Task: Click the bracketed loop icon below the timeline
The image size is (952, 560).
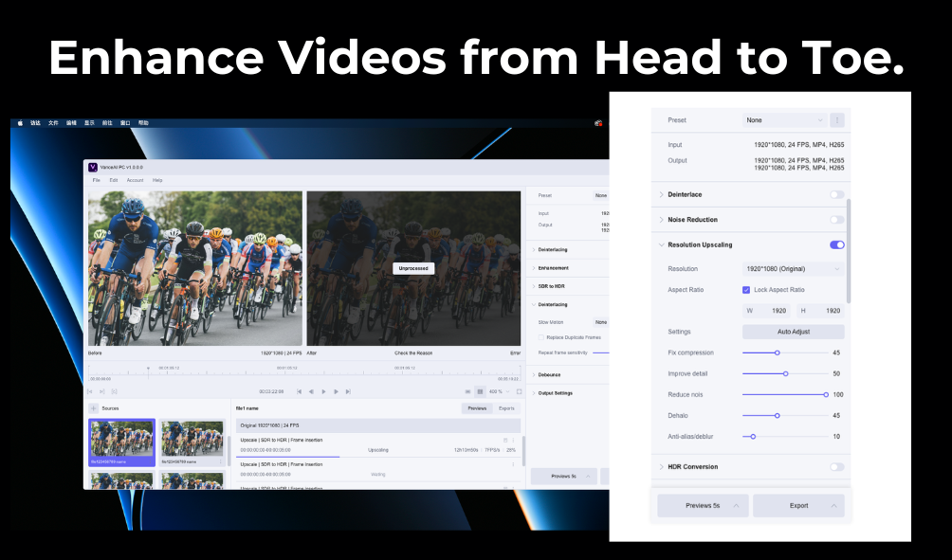Action: [114, 392]
